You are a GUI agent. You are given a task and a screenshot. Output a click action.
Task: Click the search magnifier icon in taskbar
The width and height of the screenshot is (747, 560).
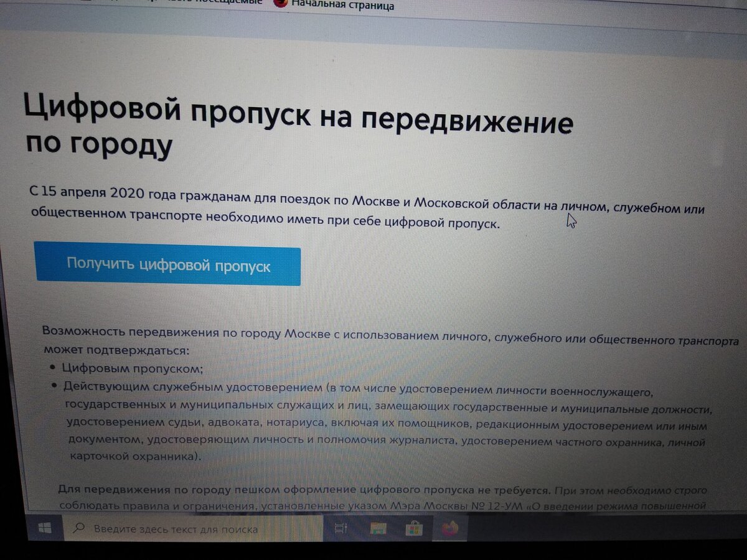click(x=79, y=529)
